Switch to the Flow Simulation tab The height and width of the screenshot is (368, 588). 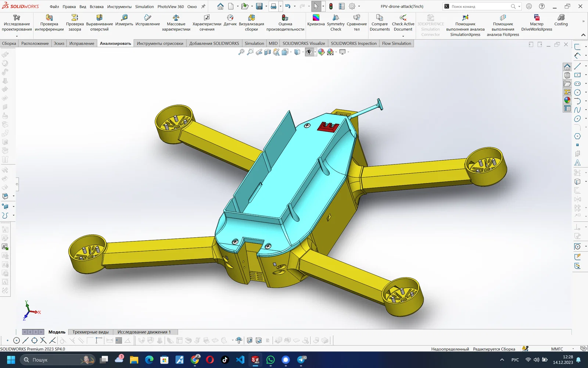coord(397,43)
